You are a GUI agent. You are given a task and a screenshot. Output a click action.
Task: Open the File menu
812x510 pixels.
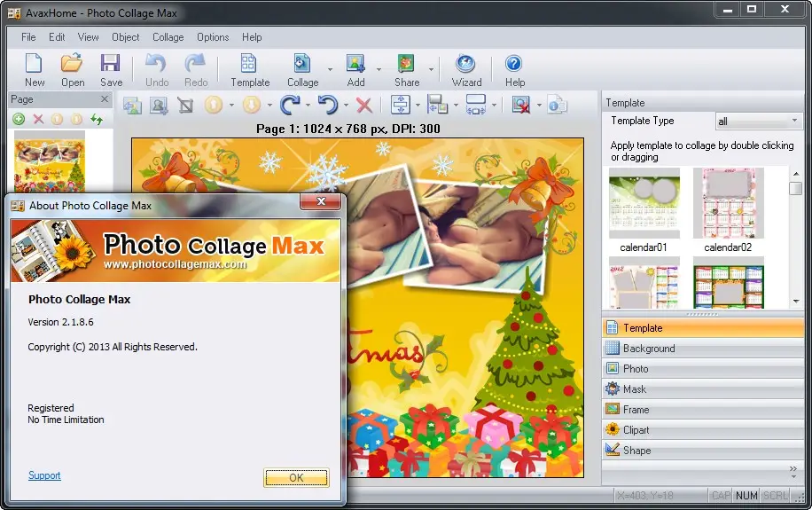tap(28, 37)
